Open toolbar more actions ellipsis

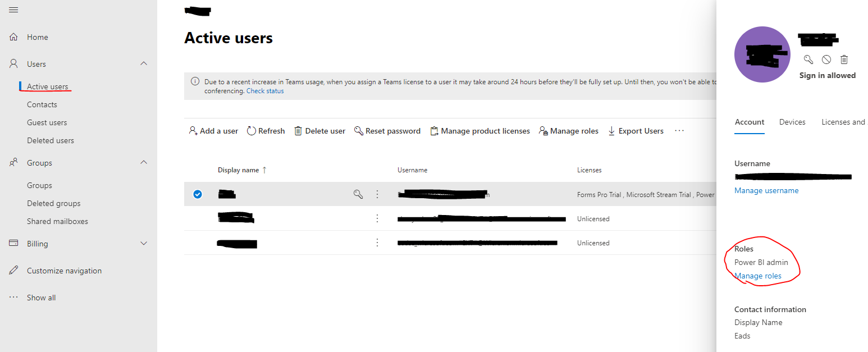pyautogui.click(x=679, y=130)
